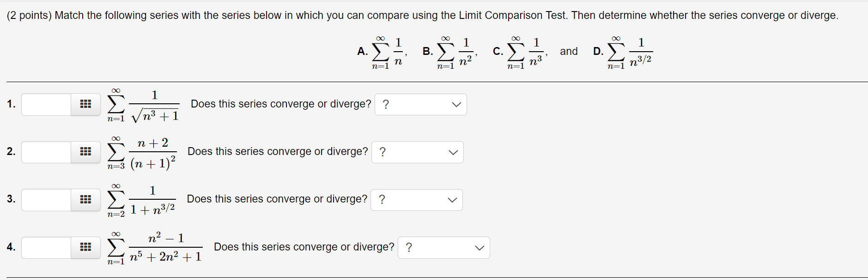The height and width of the screenshot is (280, 868).
Task: Click reference series C, sum of 1/n³
Action: coord(525,52)
